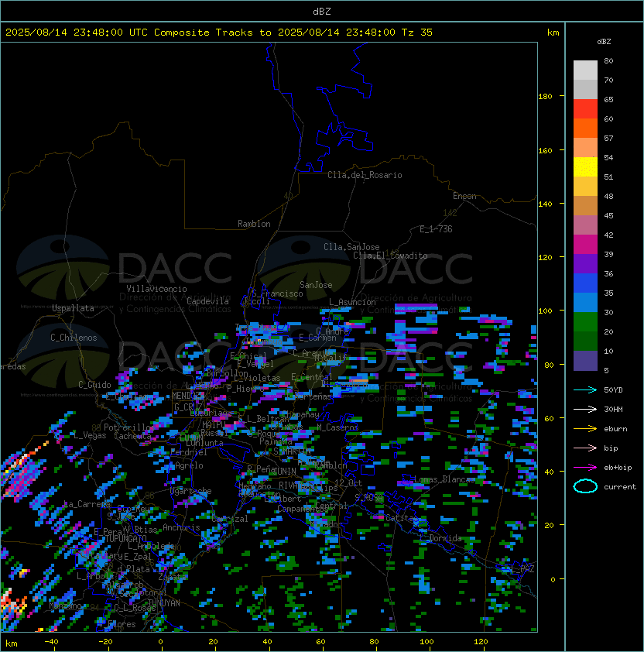Pick the purple swatch in dBZ legend
The image size is (644, 652).
pyautogui.click(x=585, y=263)
